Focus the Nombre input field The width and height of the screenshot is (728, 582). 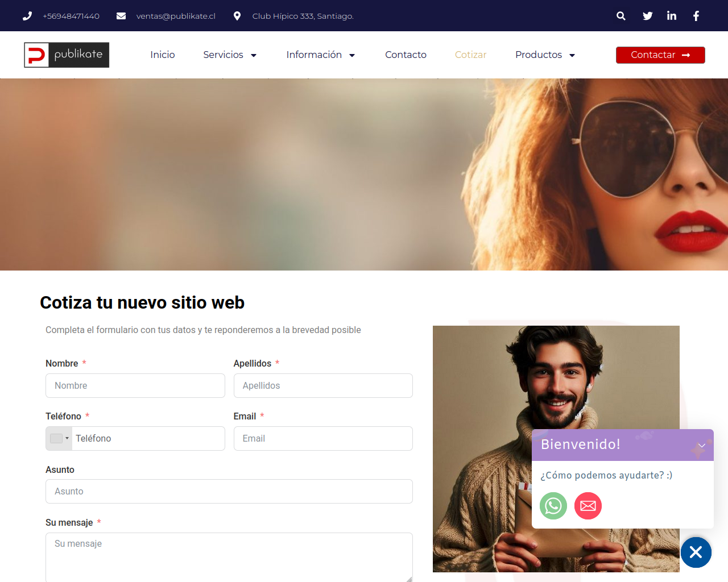tap(135, 385)
